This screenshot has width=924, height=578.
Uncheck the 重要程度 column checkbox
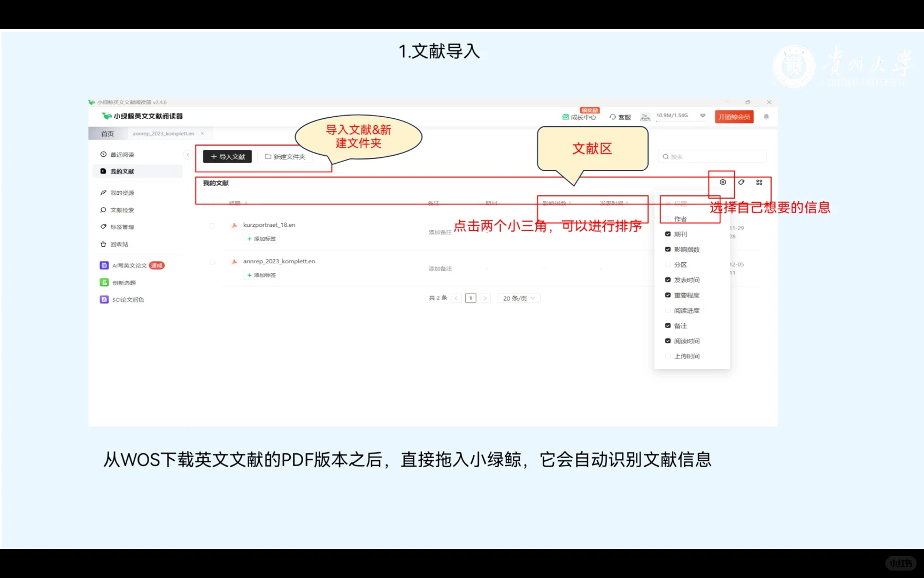[668, 295]
